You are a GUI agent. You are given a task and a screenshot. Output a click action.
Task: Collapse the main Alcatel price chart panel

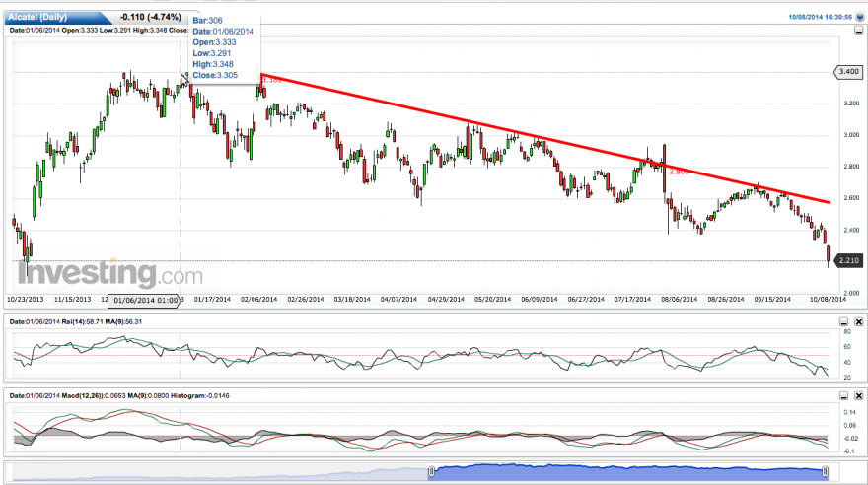point(858,31)
